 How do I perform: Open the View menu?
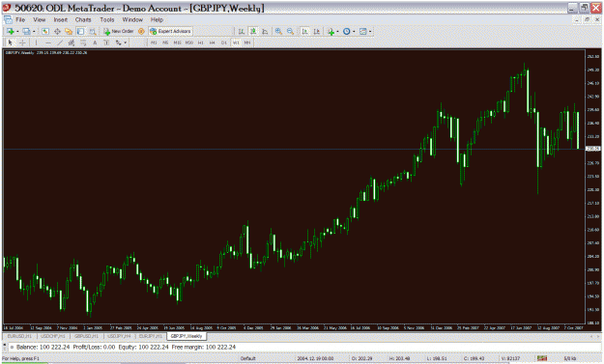40,19
